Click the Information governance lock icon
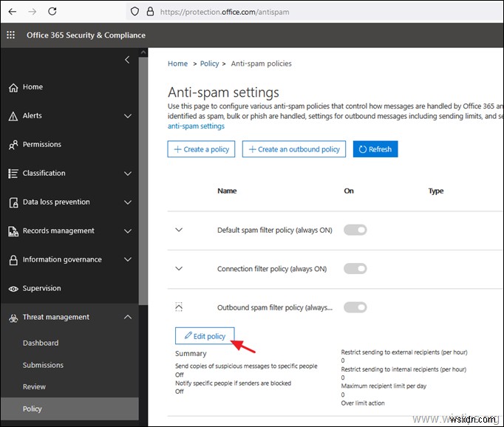504x427 pixels. 13,260
